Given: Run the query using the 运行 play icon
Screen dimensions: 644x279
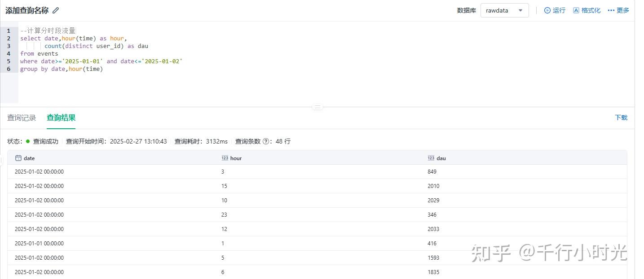Looking at the screenshot, I should pyautogui.click(x=547, y=10).
